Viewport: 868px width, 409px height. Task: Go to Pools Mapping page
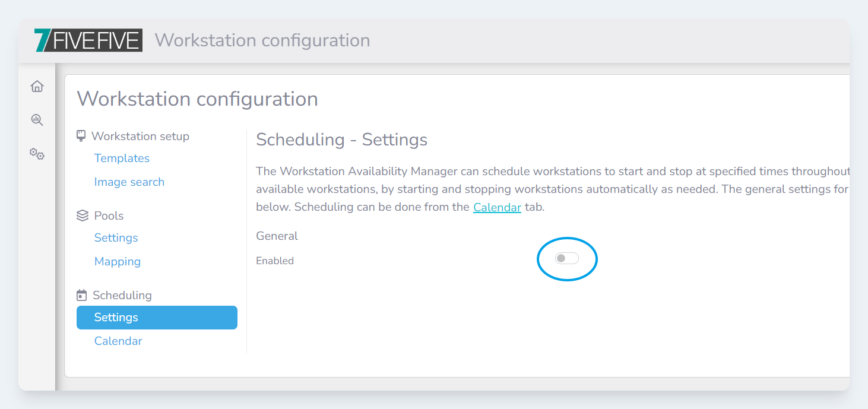(x=117, y=261)
